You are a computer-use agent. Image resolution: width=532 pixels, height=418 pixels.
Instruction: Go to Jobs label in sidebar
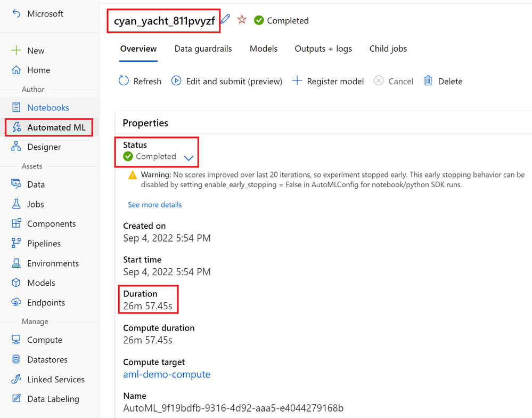36,204
